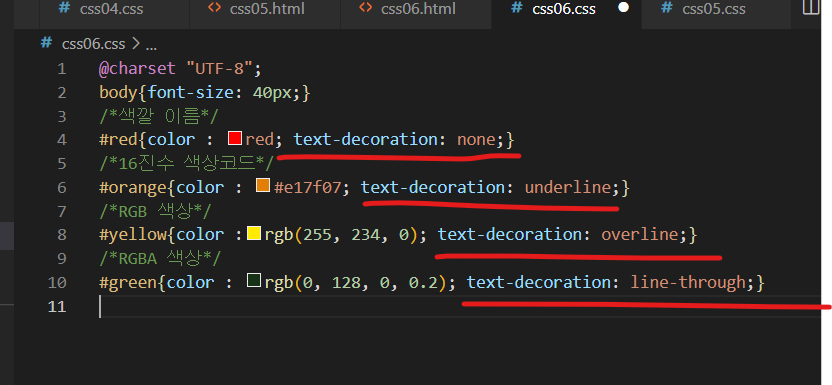Click text-decoration on the #red line
Viewport: 832px width, 385px height.
pos(366,140)
